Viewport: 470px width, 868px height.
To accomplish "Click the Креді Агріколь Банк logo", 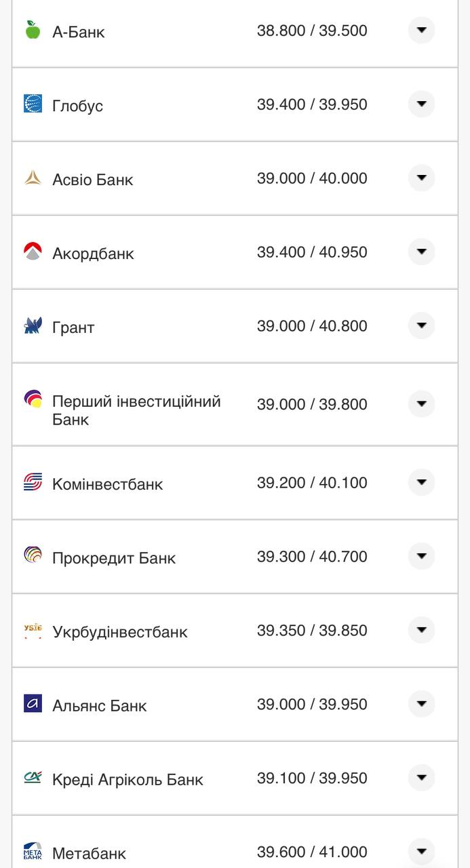I will click(x=33, y=778).
